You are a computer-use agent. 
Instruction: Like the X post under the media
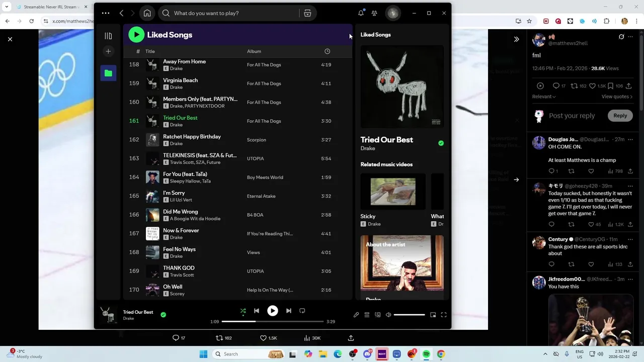click(263, 338)
